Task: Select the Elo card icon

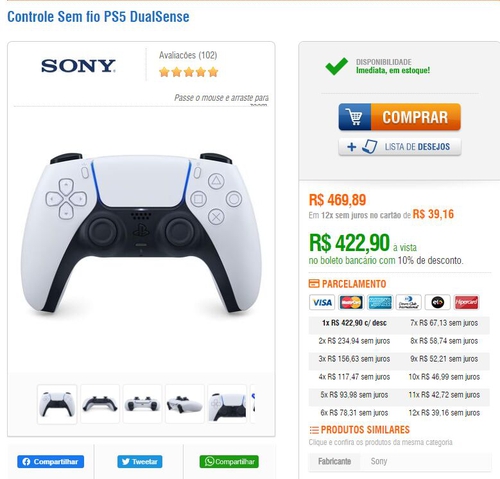Action: tap(438, 302)
